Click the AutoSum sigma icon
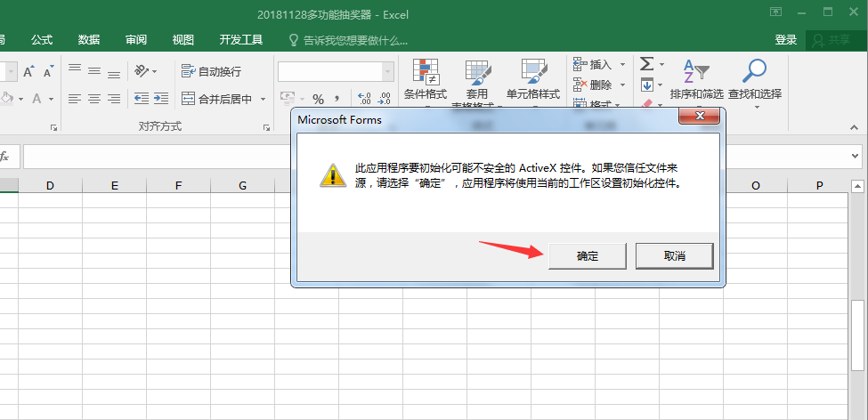This screenshot has width=868, height=420. [646, 64]
